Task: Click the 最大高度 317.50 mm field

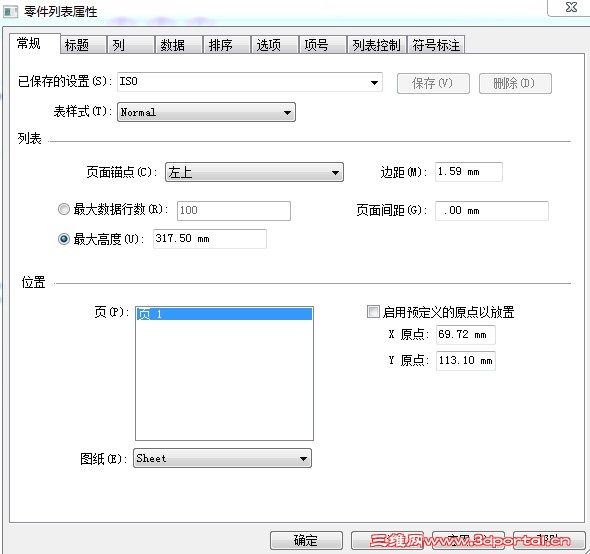Action: point(210,239)
